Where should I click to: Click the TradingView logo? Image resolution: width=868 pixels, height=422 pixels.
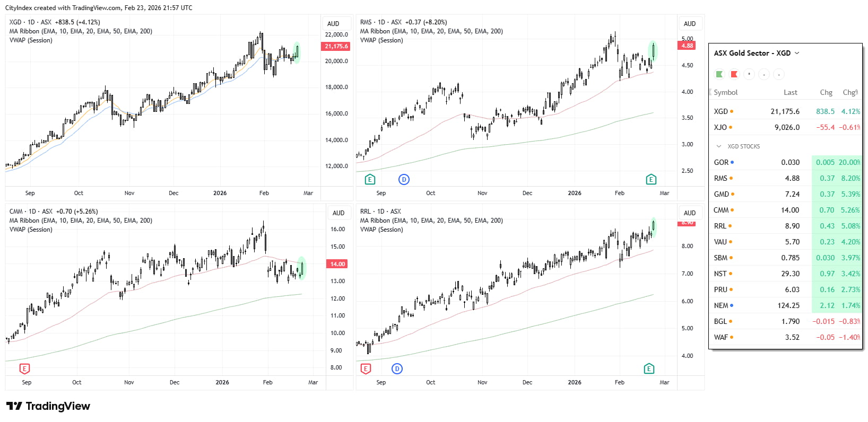tap(48, 406)
